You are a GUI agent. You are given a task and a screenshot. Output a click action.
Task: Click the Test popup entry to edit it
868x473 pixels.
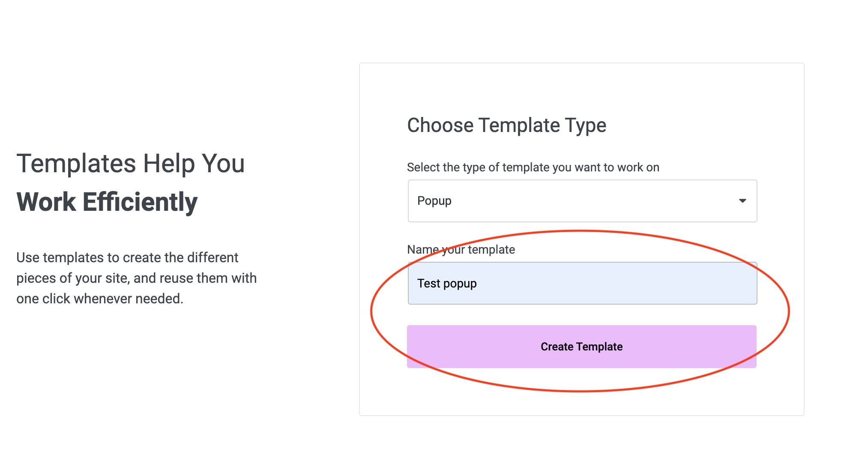coord(447,283)
